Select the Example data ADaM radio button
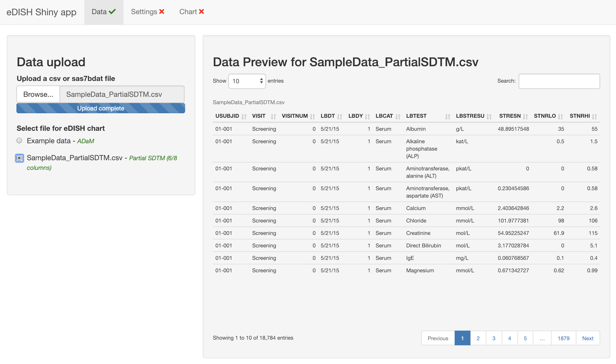The width and height of the screenshot is (616, 364). 19,141
